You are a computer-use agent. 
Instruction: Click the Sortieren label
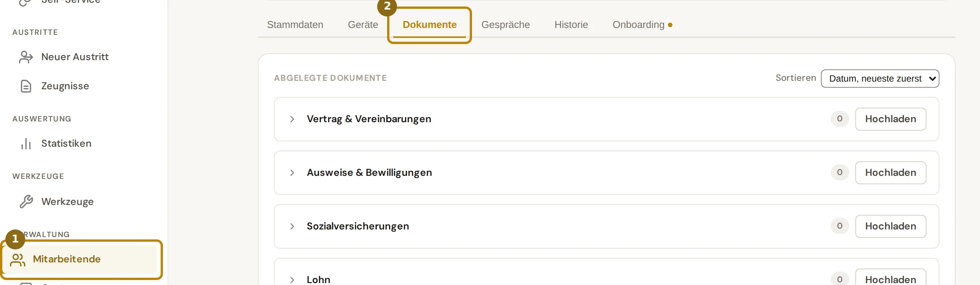796,78
